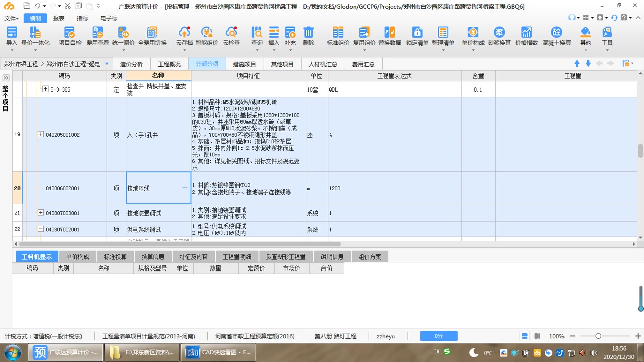Viewport: 644px width, 362px height.
Task: Open 标准组价 standard pricing
Action: (x=338, y=36)
